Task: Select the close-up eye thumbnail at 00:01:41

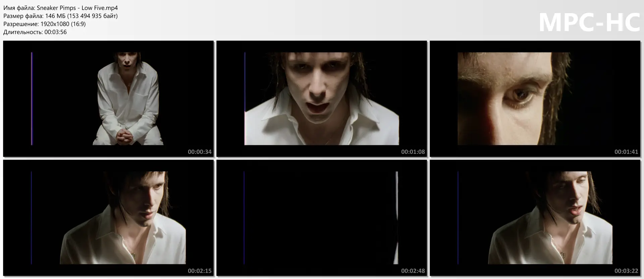Action: tap(535, 99)
